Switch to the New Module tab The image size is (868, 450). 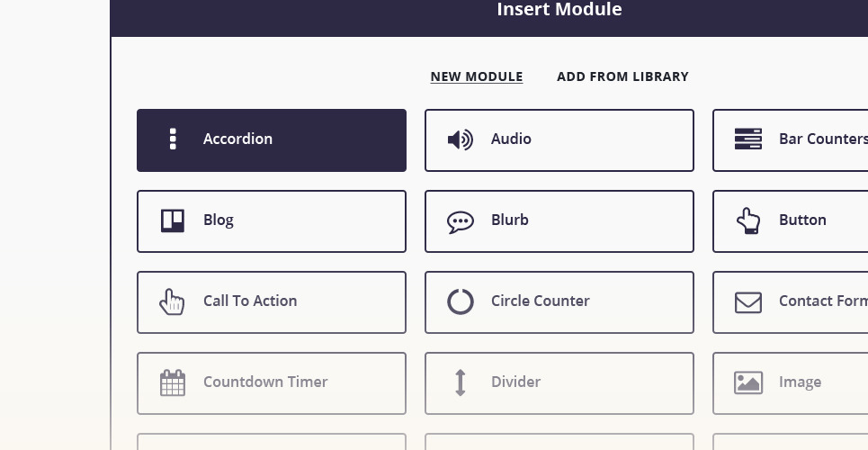click(x=476, y=76)
